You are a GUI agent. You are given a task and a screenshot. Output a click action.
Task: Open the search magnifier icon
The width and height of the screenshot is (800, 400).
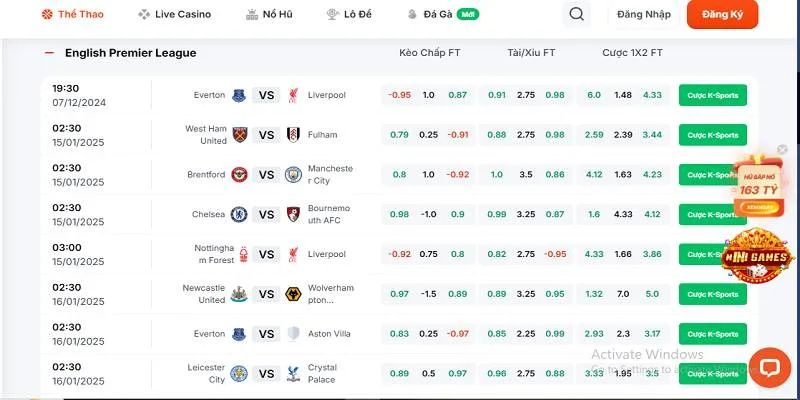click(577, 14)
